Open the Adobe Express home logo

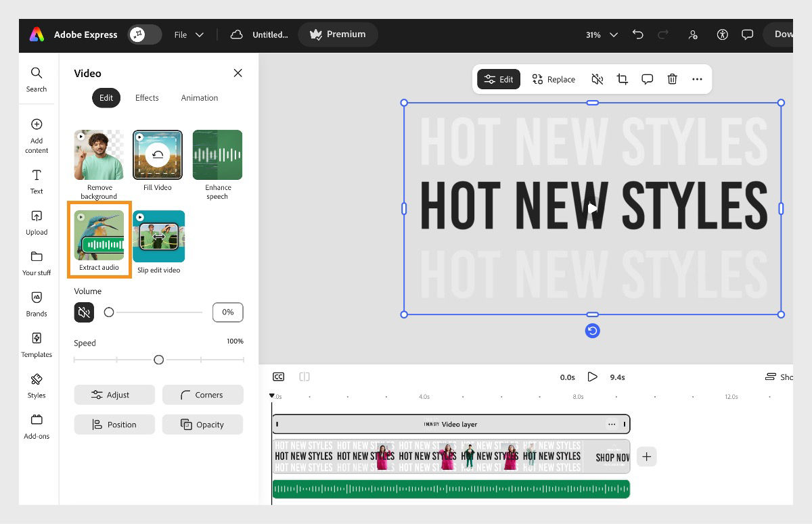coord(37,34)
